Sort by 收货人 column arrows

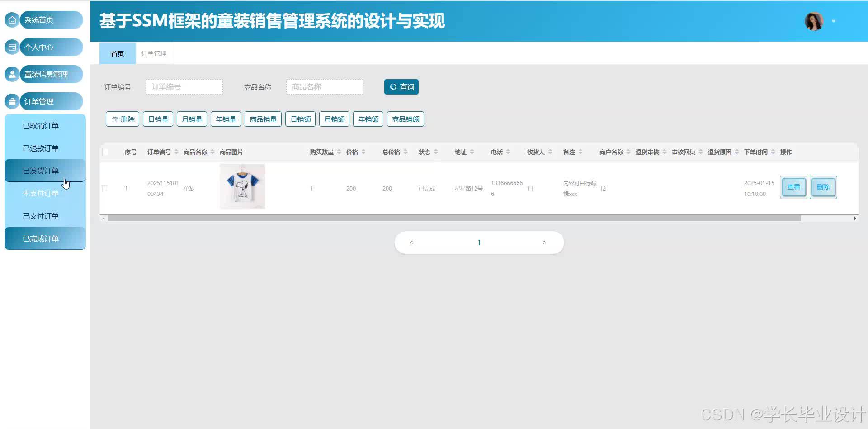pyautogui.click(x=550, y=152)
